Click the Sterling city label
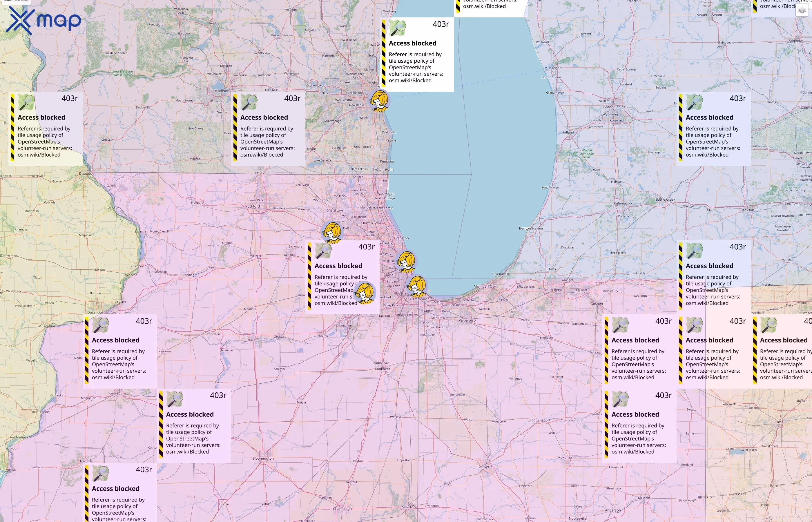812x522 pixels. pos(189,275)
